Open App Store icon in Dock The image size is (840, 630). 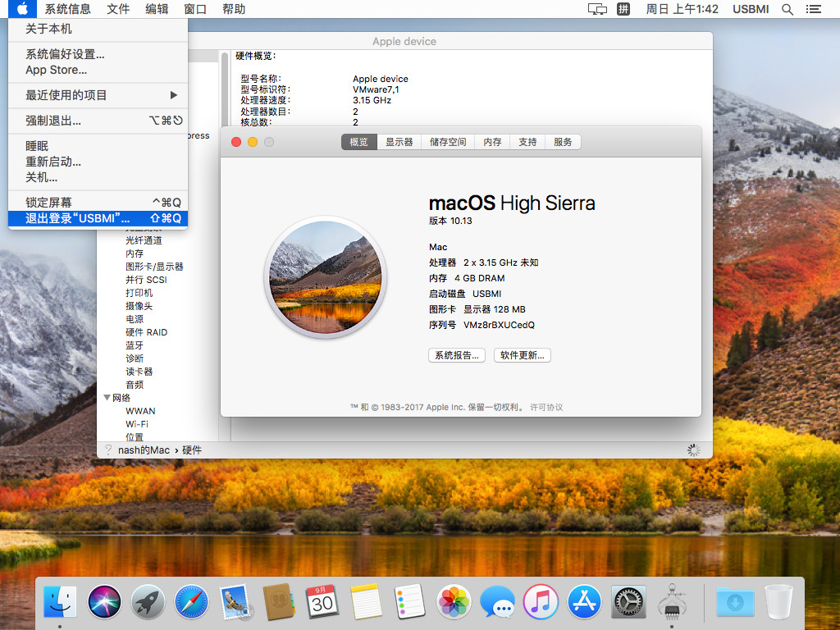[584, 601]
